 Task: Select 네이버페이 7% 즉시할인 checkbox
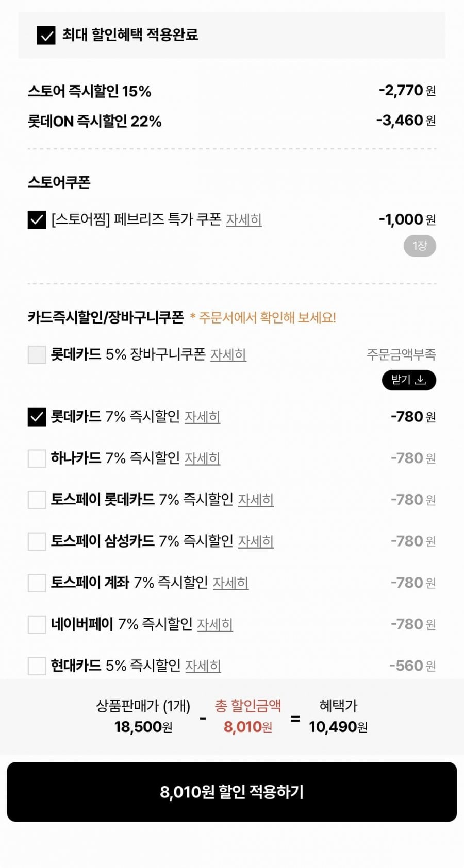tap(37, 624)
